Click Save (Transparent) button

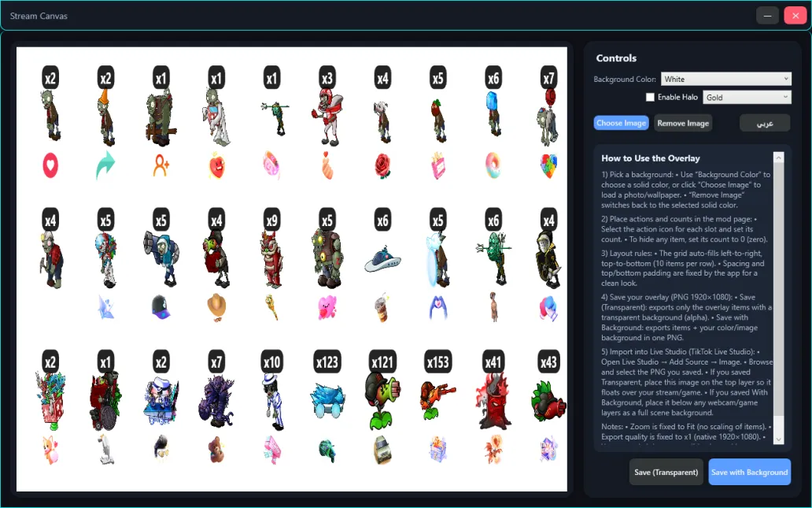666,473
